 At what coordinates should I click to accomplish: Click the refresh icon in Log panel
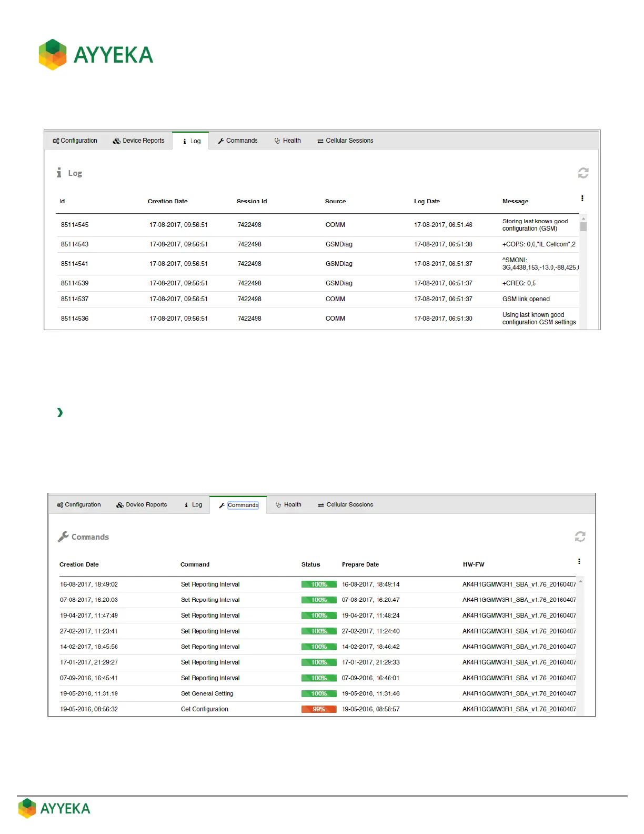(583, 173)
